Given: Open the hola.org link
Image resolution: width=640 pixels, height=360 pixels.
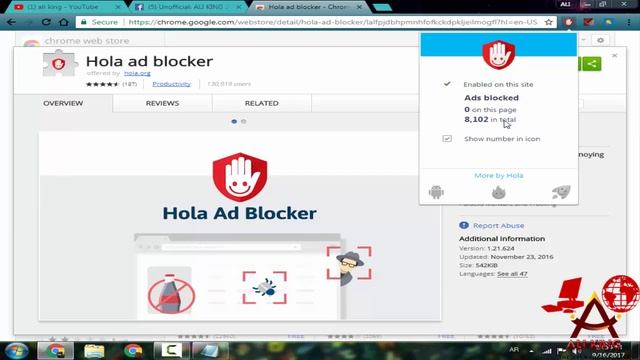Looking at the screenshot, I should (137, 73).
